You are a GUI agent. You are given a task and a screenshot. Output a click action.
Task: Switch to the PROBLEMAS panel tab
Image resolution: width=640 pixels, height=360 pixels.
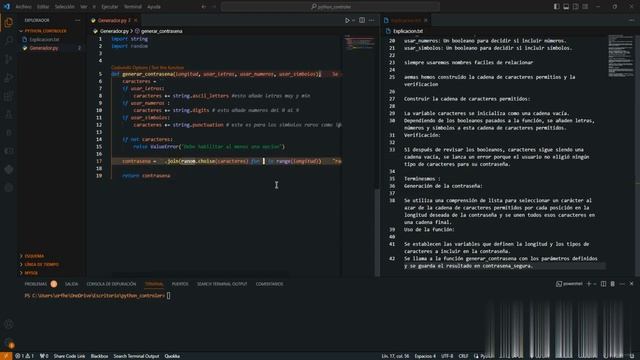pyautogui.click(x=36, y=284)
